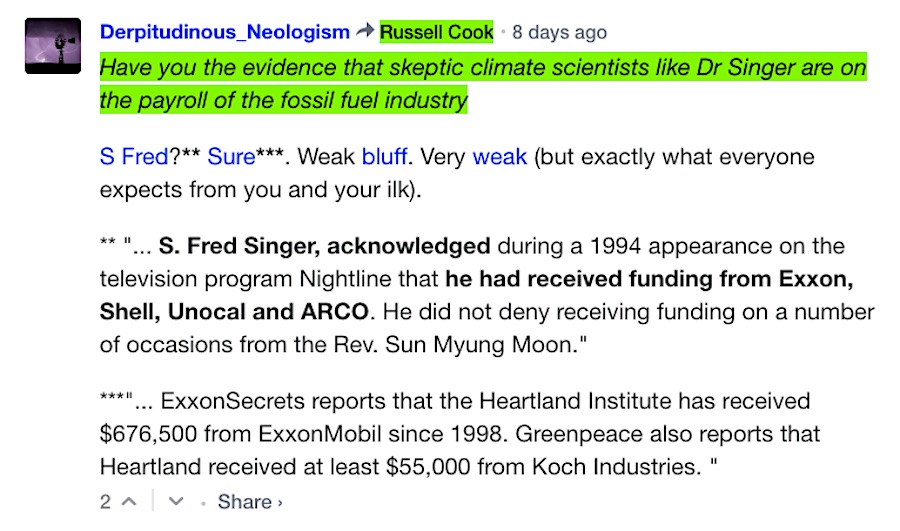
Task: Click the reply arrow icon beside the username
Action: point(365,32)
